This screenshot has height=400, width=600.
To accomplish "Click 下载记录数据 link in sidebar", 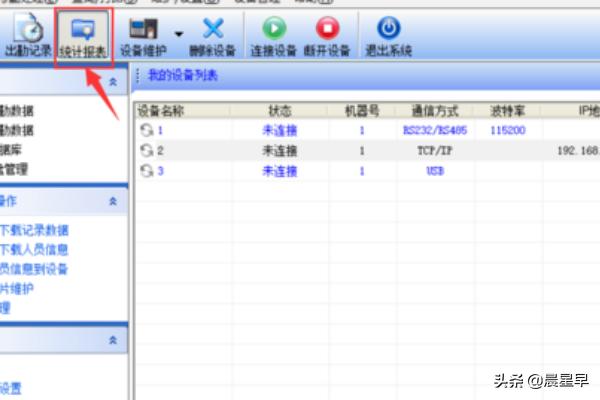I will pos(35,231).
